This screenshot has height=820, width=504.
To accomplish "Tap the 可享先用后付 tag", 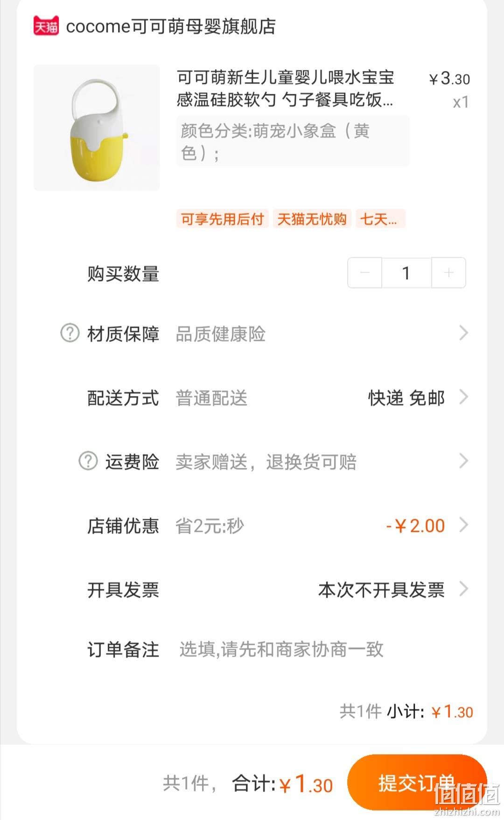I will 223,219.
